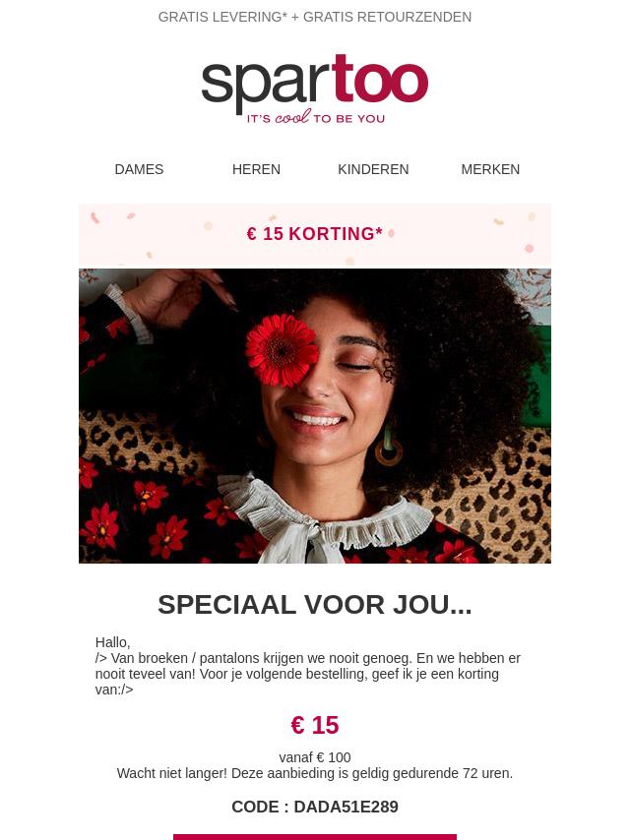
Task: Click the "It's cool to be you" tagline
Action: 315,117
